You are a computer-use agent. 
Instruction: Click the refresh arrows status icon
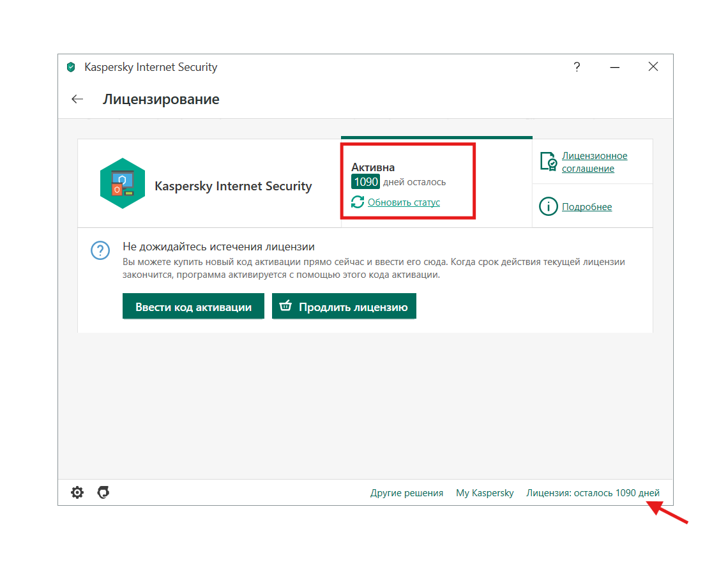358,202
